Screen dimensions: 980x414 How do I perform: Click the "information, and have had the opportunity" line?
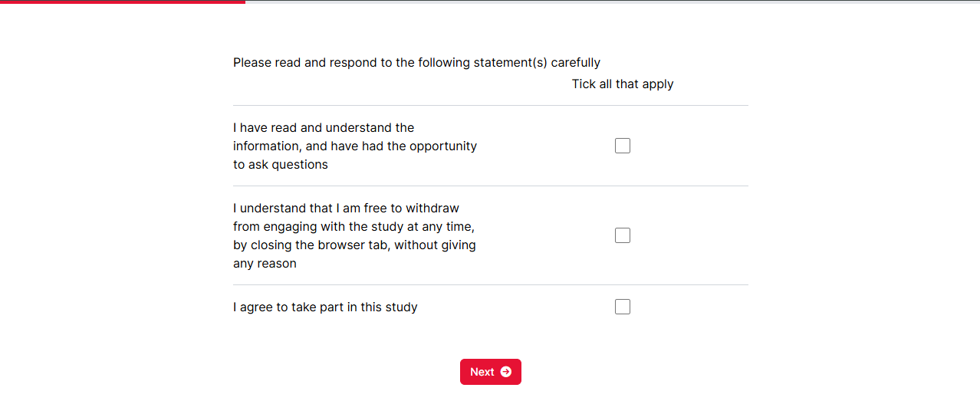[355, 146]
